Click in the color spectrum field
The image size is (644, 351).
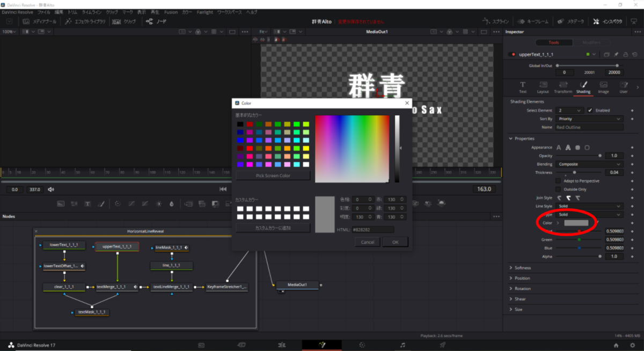point(352,149)
